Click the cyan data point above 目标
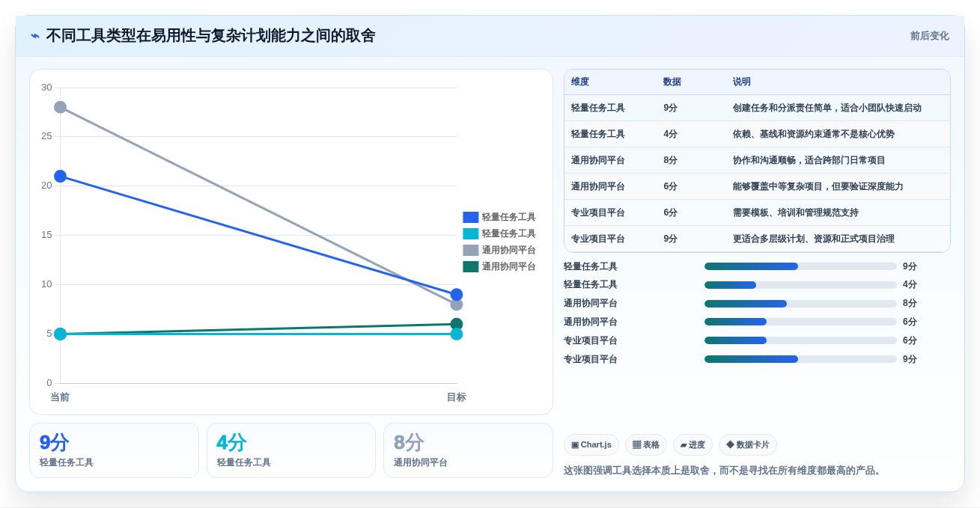Viewport: 980px width, 508px height. (x=457, y=334)
